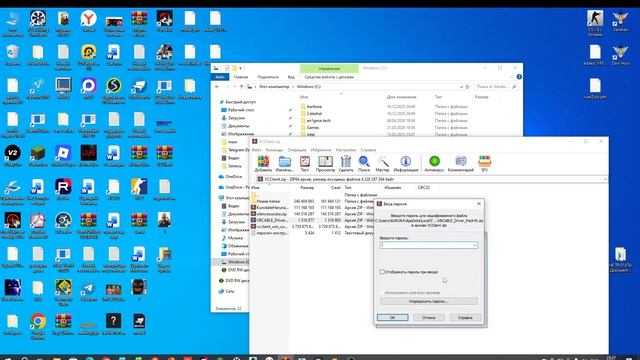
Task: Open the Операции menu in WinRAR
Action: (297, 150)
